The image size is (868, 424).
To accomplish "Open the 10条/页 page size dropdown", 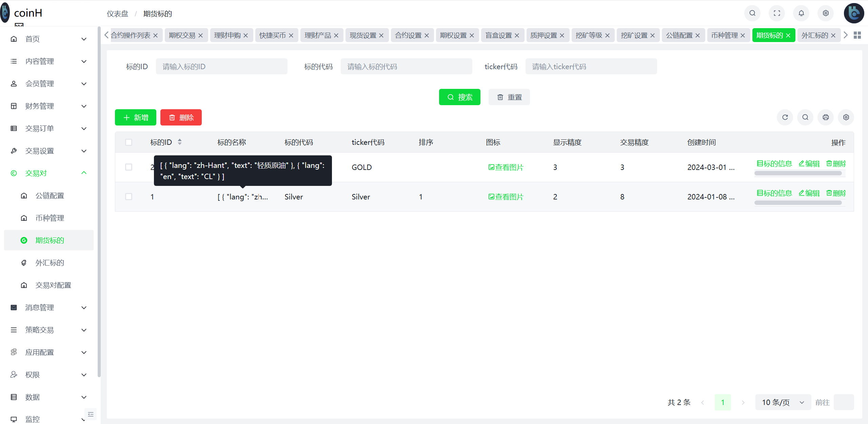I will 783,402.
